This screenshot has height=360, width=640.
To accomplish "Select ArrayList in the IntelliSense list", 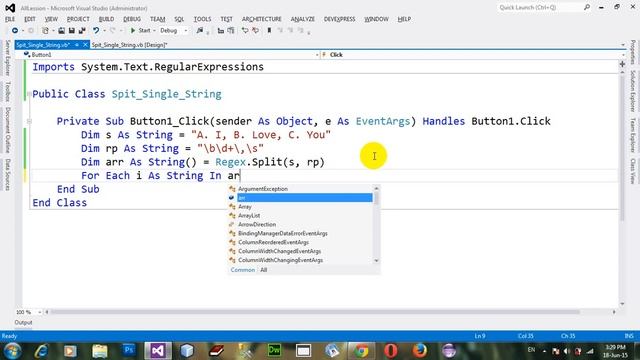I will click(x=249, y=216).
